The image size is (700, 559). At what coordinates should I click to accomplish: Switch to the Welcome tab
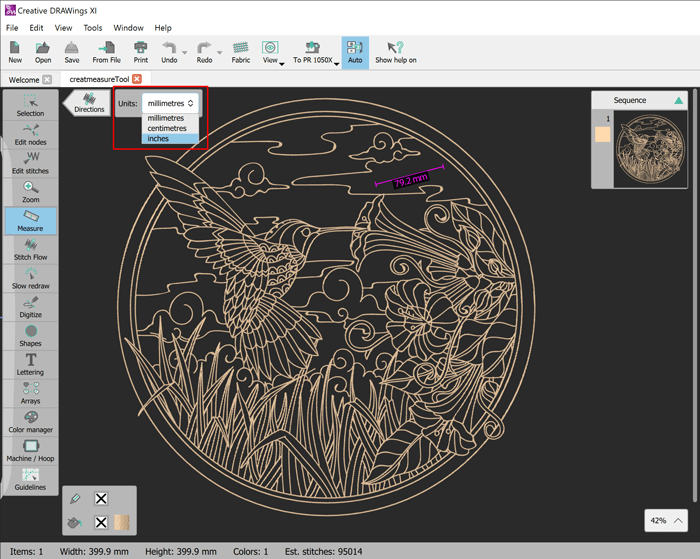22,79
